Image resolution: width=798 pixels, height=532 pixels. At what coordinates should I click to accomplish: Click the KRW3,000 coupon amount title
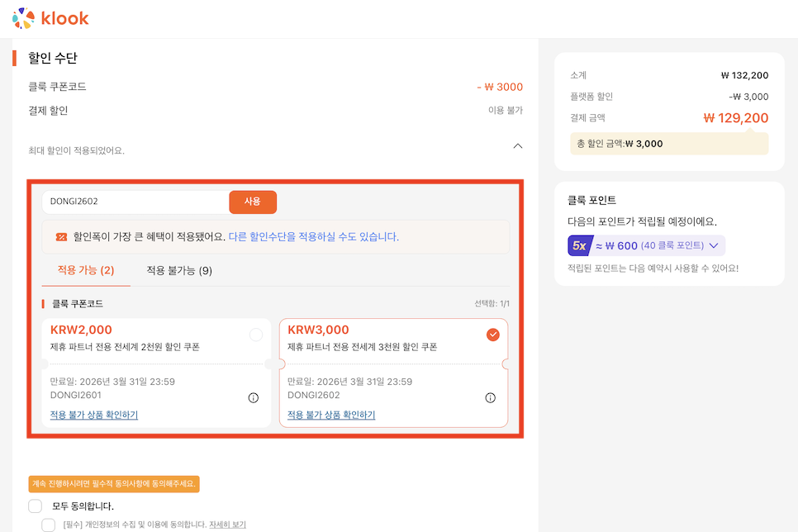(318, 330)
